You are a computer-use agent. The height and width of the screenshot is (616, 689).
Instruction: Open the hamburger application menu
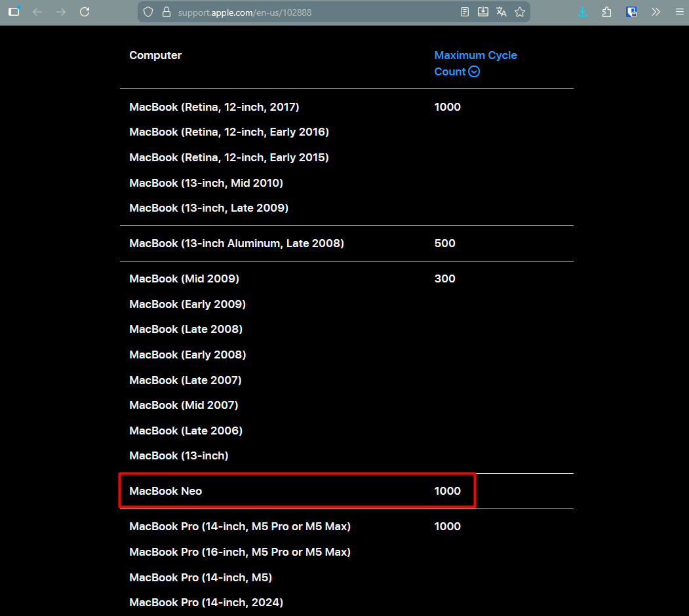click(x=679, y=11)
